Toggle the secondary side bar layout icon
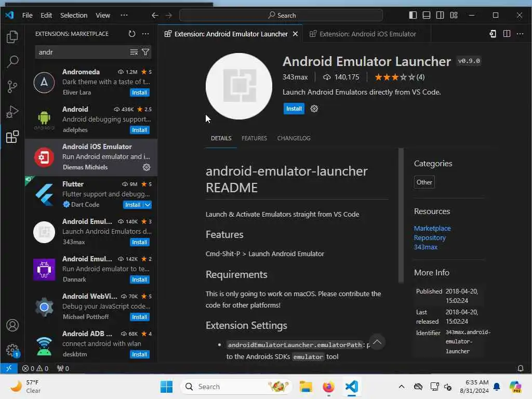This screenshot has height=399, width=532. coord(440,15)
